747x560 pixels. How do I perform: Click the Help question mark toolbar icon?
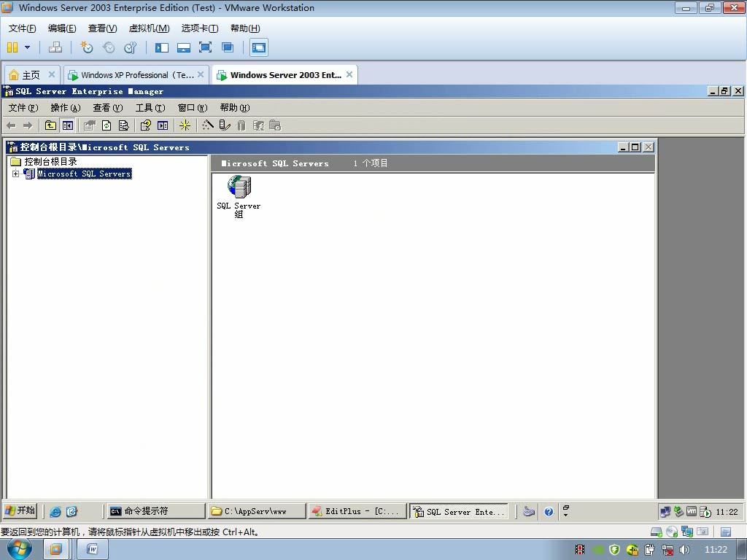[x=146, y=125]
